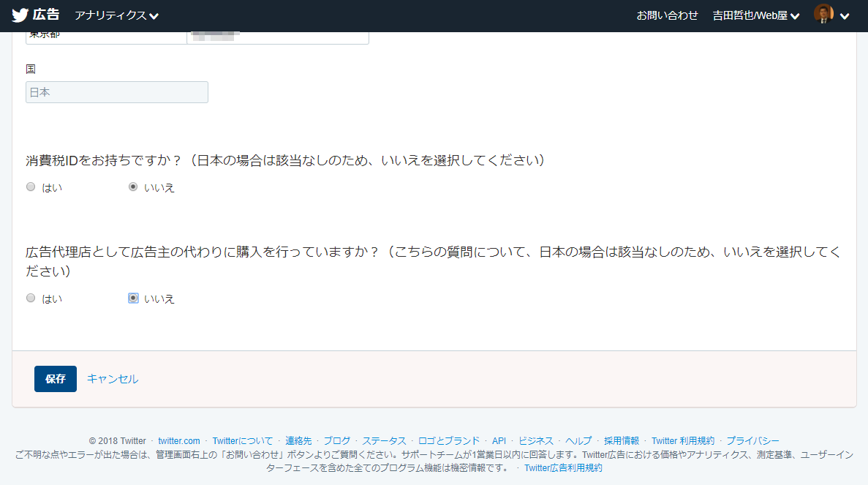Open the プライバシー footer link

(x=752, y=440)
